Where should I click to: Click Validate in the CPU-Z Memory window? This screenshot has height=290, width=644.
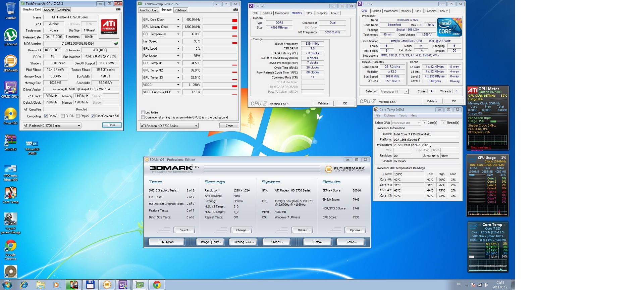[x=323, y=103]
